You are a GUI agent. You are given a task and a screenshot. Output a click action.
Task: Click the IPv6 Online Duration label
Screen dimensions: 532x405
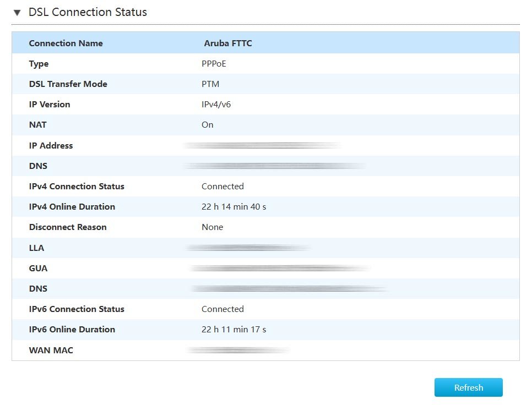coord(72,330)
